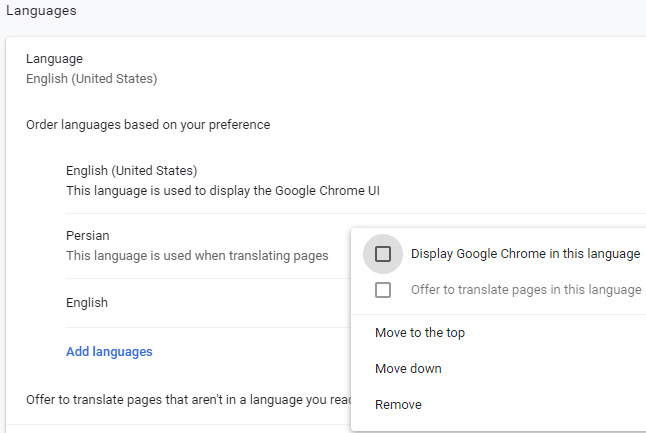Click the Languages section heading
This screenshot has height=433, width=646.
(42, 11)
